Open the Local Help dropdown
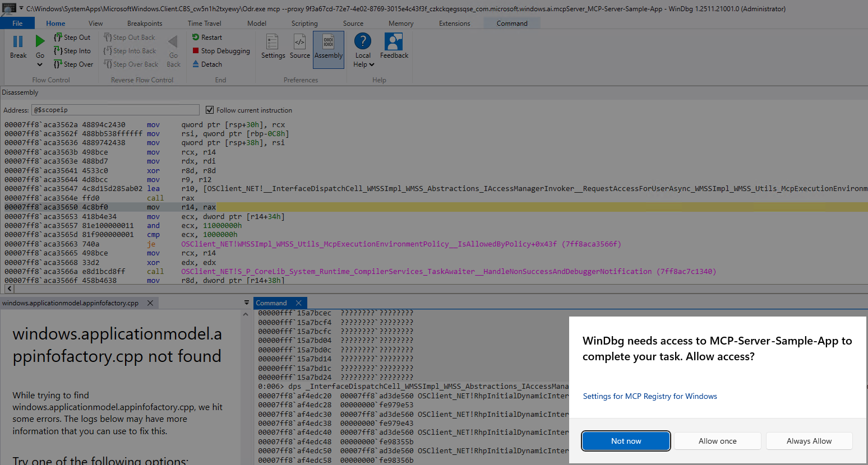Screen dimensions: 868x465 (363, 64)
